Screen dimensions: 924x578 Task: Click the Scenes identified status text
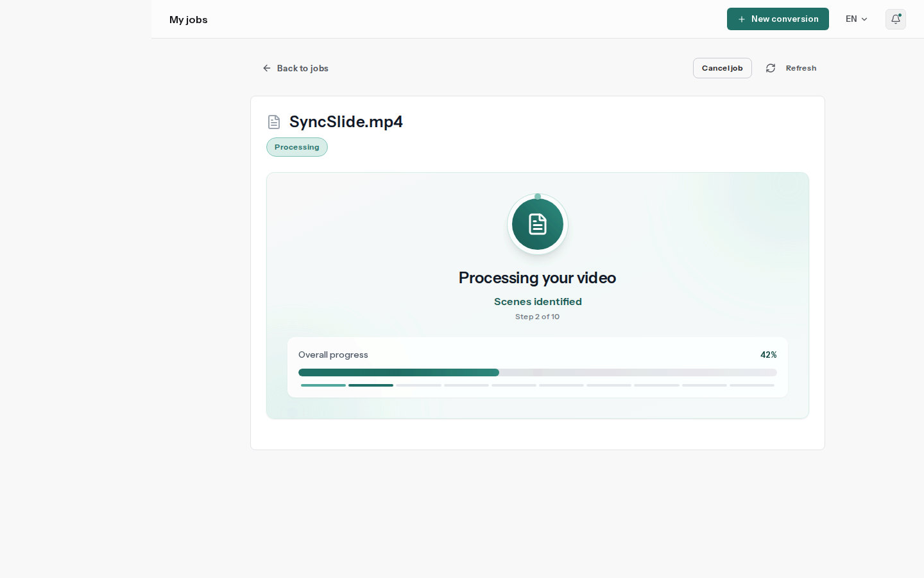tap(538, 301)
